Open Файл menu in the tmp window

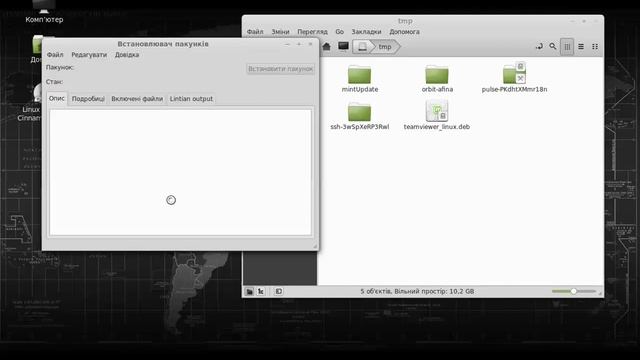point(255,32)
